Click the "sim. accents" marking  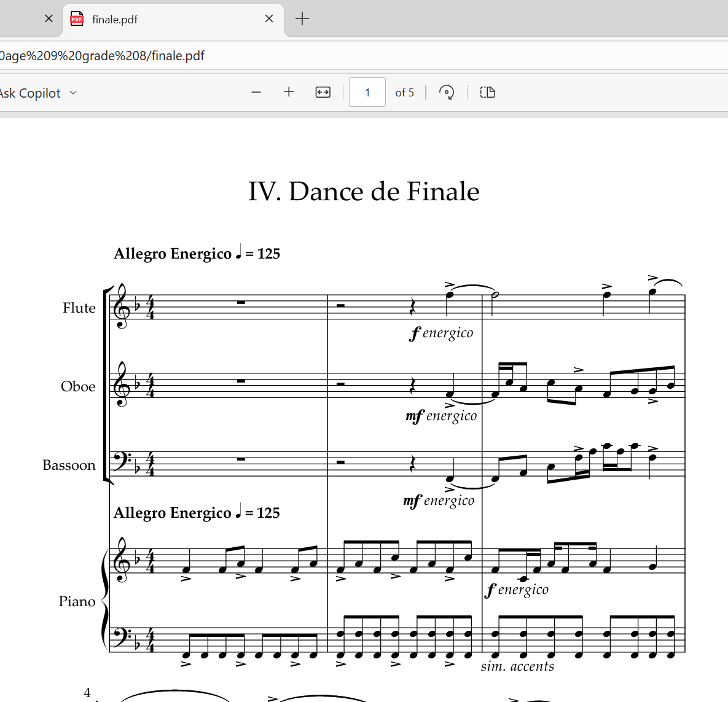pyautogui.click(x=517, y=666)
